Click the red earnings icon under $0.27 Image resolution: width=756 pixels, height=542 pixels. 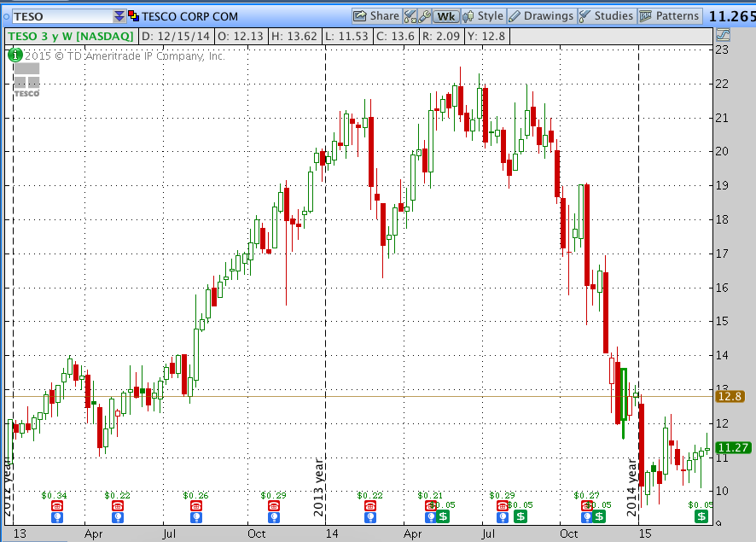586,506
